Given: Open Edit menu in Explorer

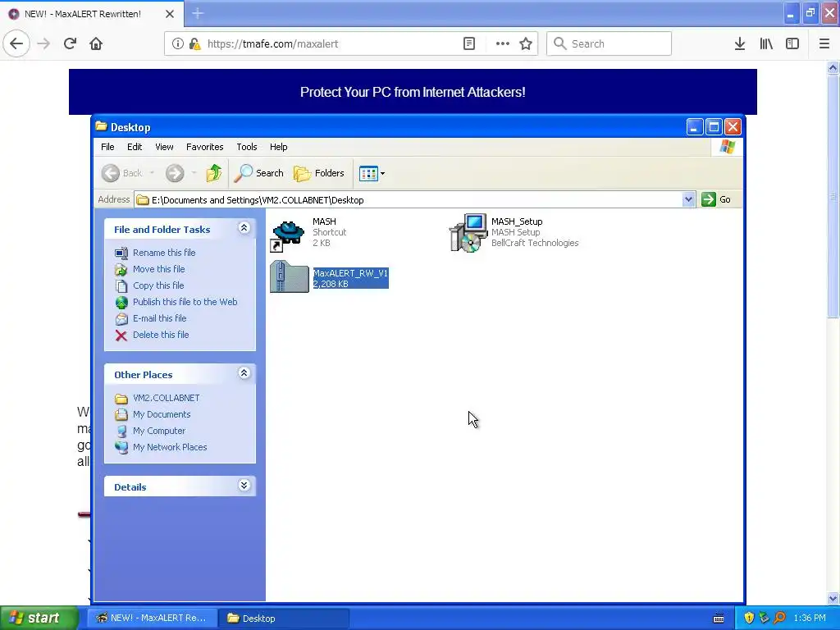Looking at the screenshot, I should coord(135,147).
